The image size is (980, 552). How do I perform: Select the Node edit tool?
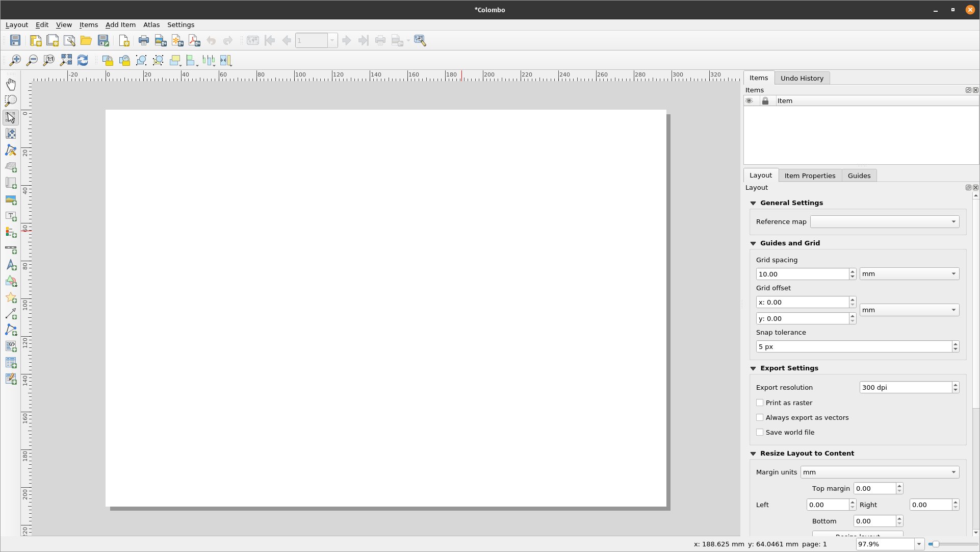click(x=11, y=149)
